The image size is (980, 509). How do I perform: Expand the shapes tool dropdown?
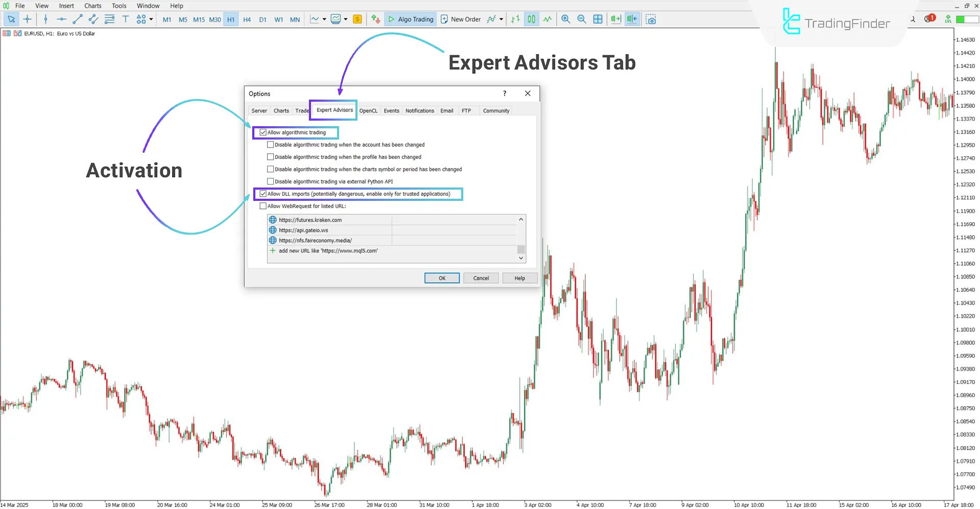(151, 19)
